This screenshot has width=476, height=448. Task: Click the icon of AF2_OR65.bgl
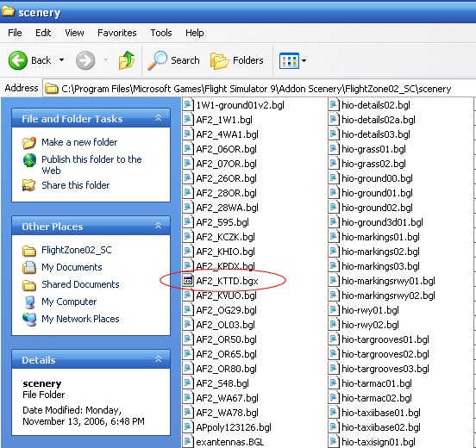(x=188, y=354)
